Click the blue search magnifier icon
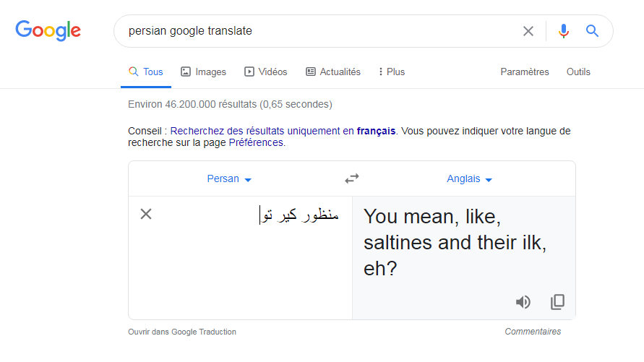 coord(592,31)
